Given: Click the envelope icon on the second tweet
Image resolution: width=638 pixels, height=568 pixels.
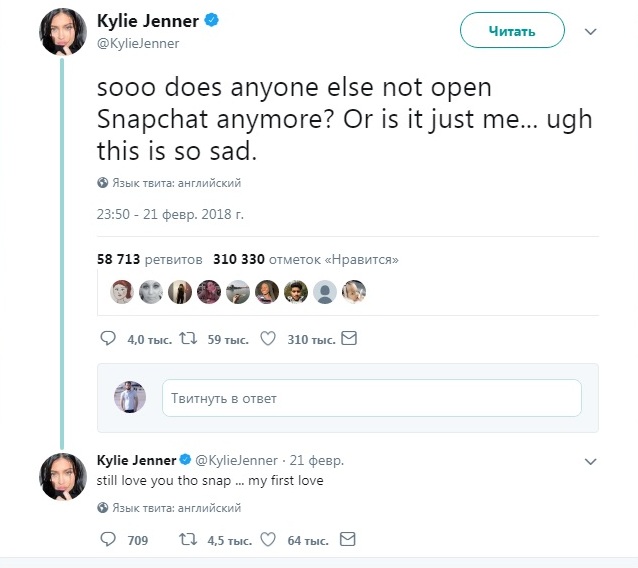Looking at the screenshot, I should pyautogui.click(x=347, y=540).
